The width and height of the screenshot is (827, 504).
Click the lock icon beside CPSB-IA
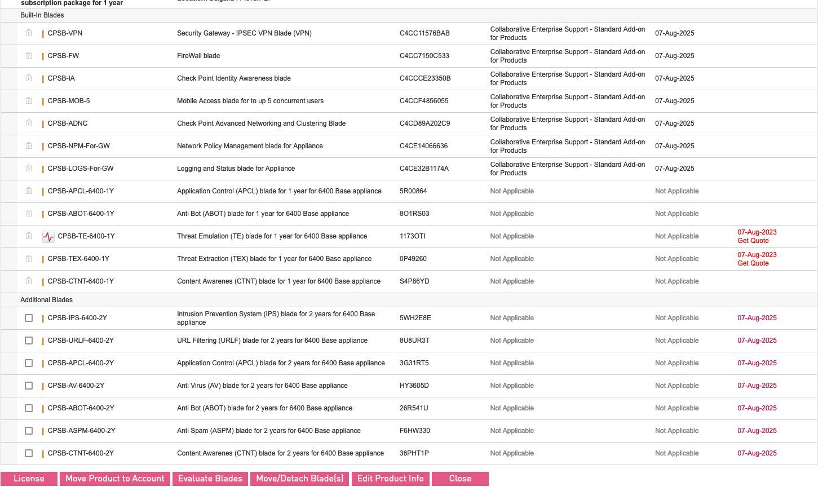(x=29, y=78)
